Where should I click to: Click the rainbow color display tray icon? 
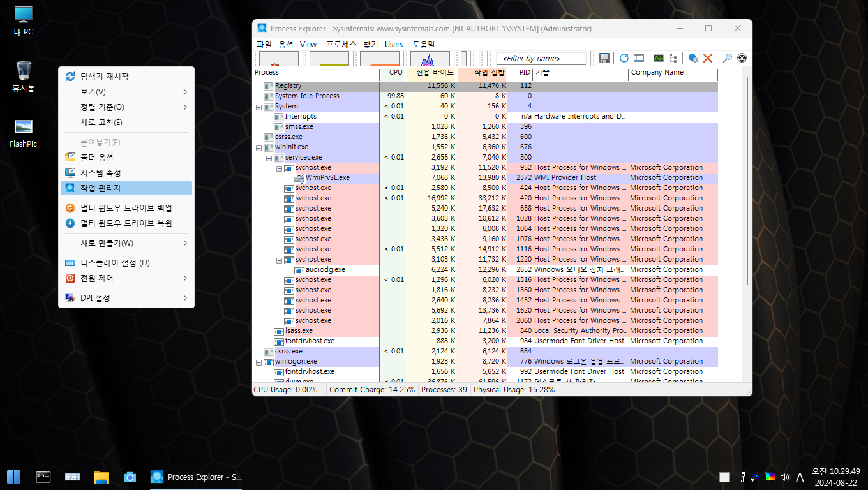tap(770, 477)
